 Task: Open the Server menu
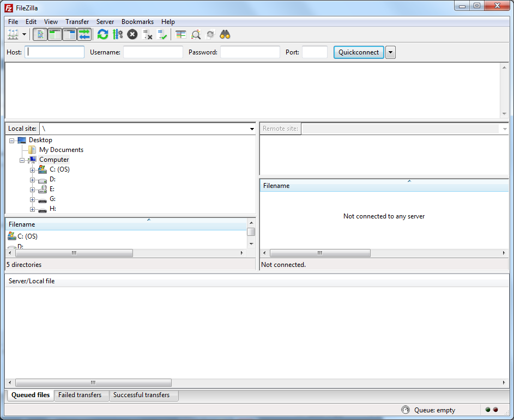click(x=105, y=22)
